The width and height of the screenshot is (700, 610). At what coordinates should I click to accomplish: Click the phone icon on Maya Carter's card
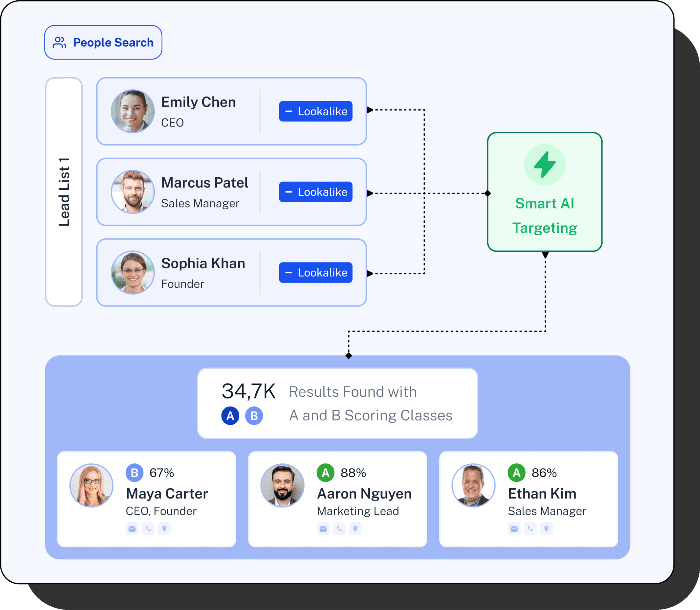point(148,529)
